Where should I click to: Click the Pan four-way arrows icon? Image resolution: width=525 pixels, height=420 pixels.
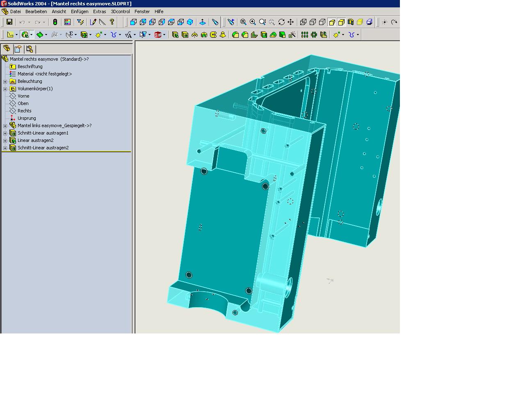(291, 22)
